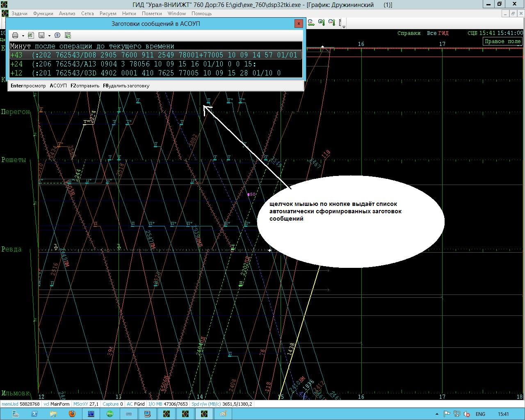This screenshot has height=420, width=525.
Task: Click the floppy disk save icon
Action: (x=41, y=35)
